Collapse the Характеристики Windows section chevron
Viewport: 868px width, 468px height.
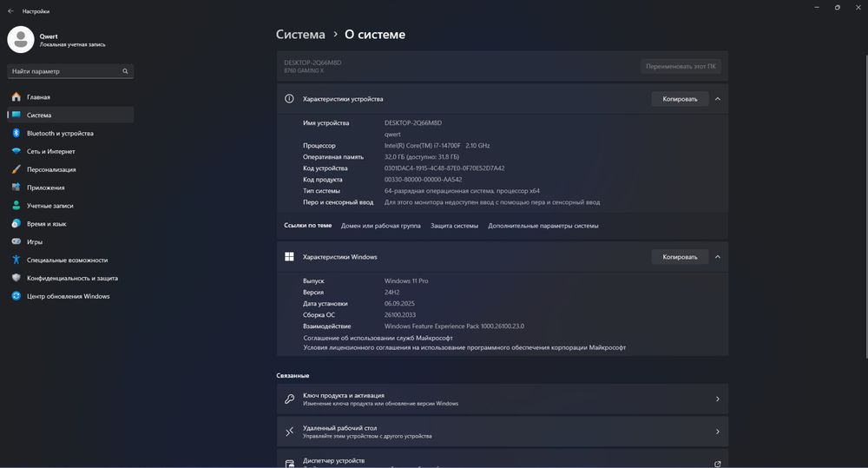[x=718, y=256]
